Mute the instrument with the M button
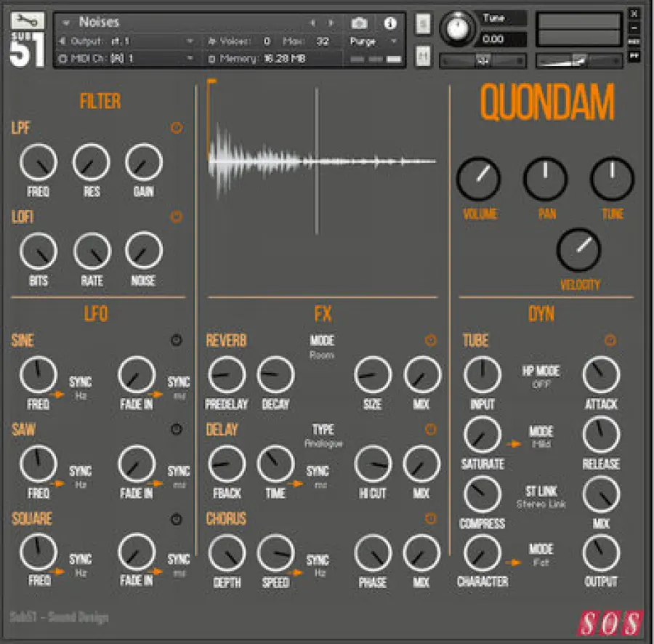 423,55
